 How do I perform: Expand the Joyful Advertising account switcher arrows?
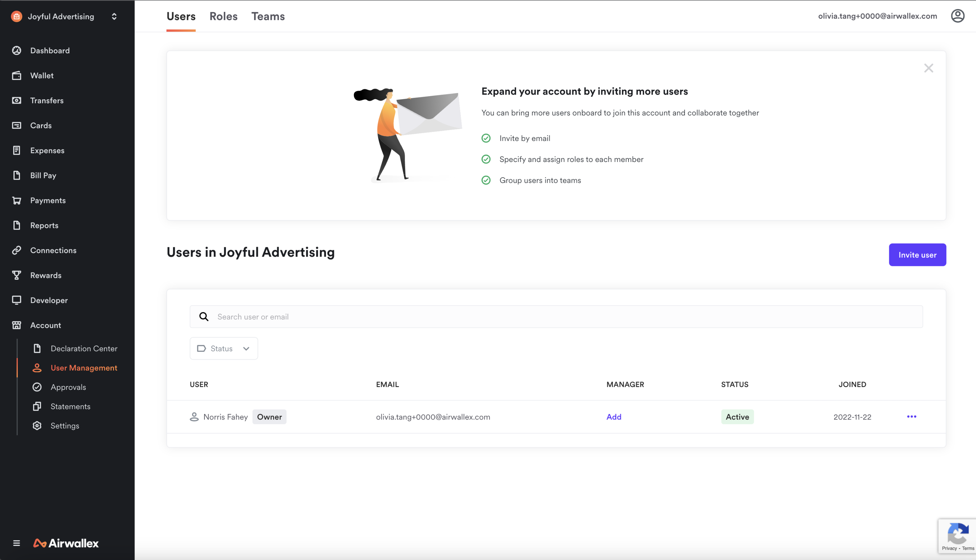point(114,16)
